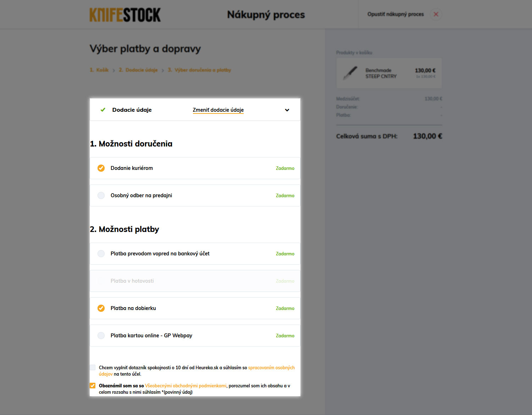Screen dimensions: 532x415
Task: Go to step 1 Košík breadcrumb
Action: coord(99,70)
